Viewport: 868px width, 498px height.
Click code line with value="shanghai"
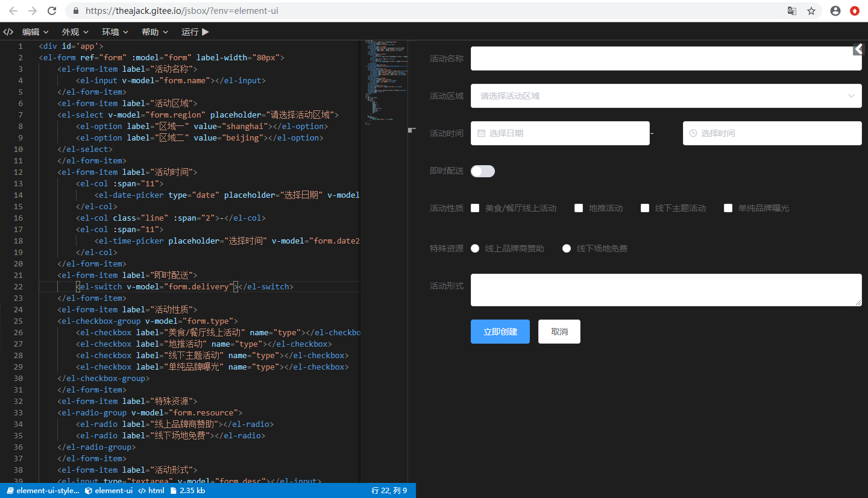pyautogui.click(x=202, y=126)
